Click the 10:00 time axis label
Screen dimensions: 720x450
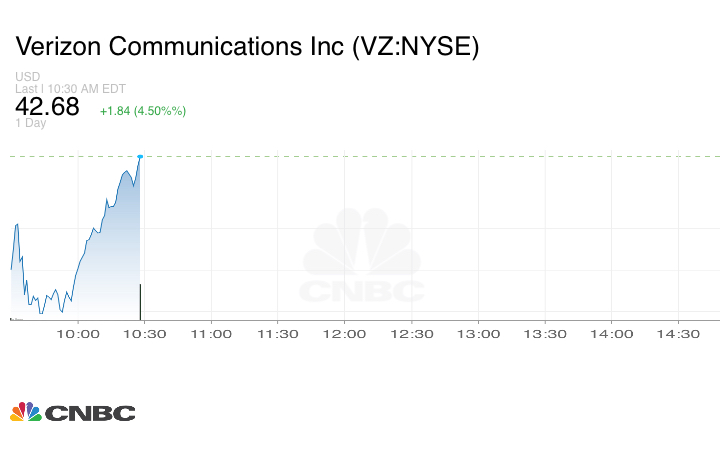(x=78, y=334)
